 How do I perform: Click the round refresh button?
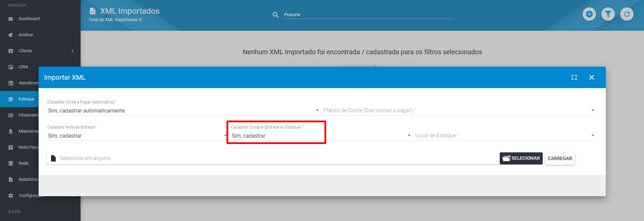coord(627,14)
